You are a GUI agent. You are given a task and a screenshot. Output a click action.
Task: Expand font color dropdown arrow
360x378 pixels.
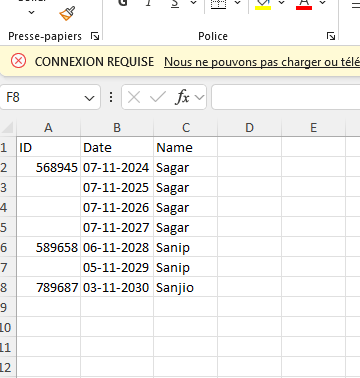[x=322, y=3]
